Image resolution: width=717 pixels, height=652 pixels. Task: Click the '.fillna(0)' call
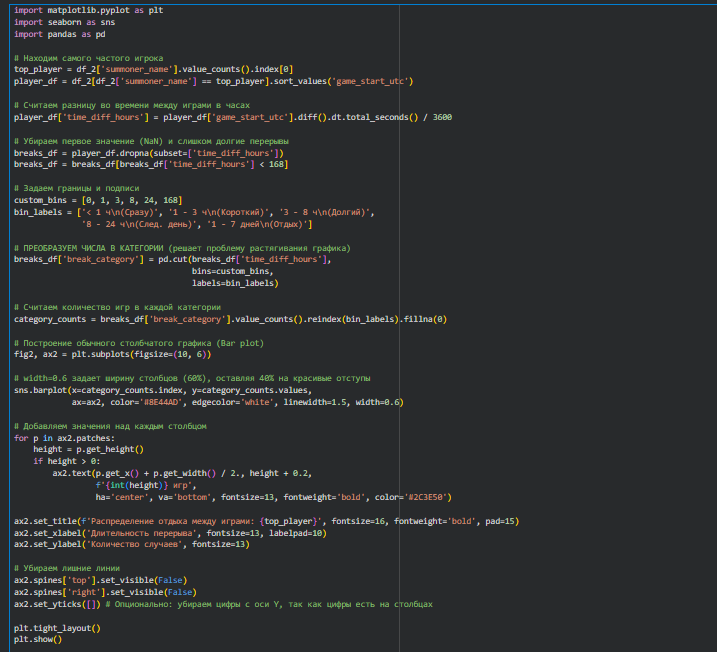(423, 319)
